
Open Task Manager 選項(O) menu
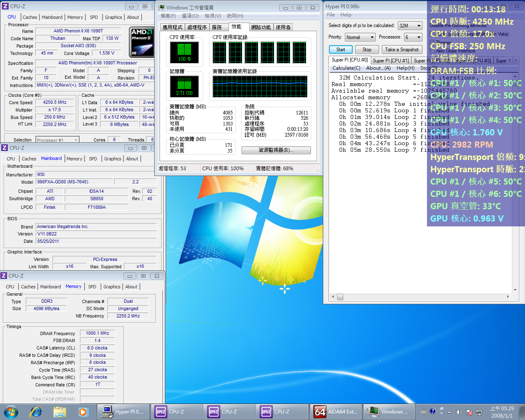click(x=190, y=16)
